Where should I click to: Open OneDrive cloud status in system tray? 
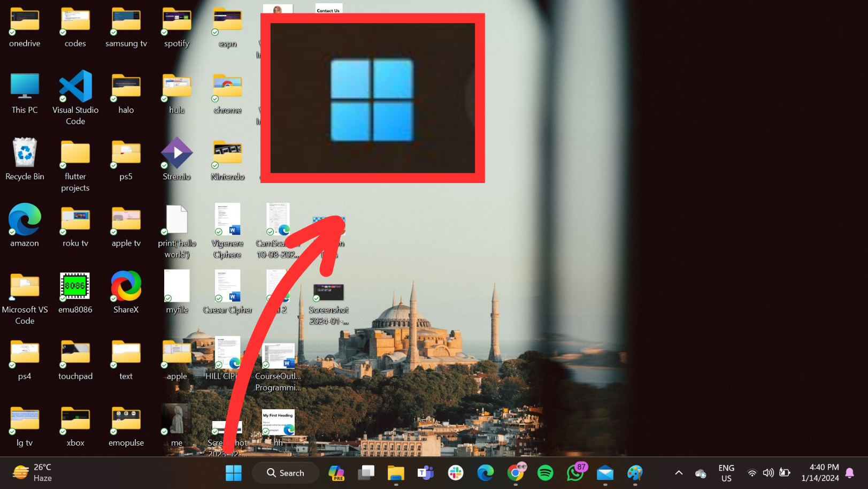pos(701,473)
